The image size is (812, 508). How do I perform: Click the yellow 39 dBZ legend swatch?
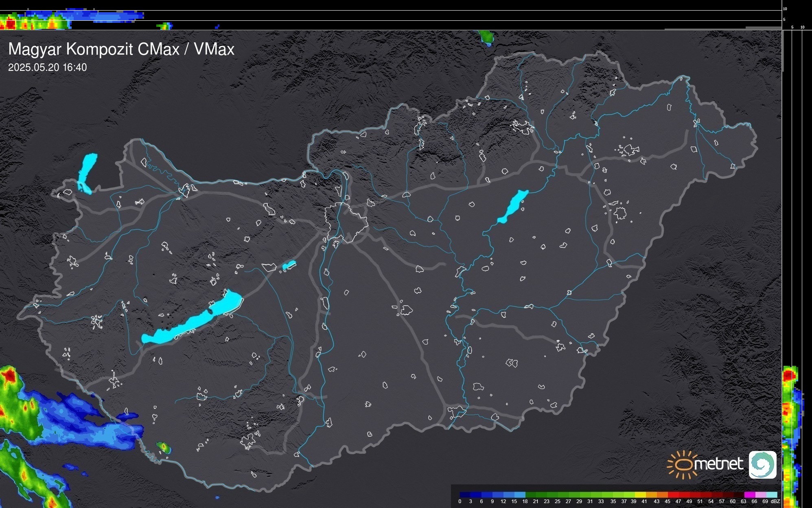pyautogui.click(x=640, y=495)
